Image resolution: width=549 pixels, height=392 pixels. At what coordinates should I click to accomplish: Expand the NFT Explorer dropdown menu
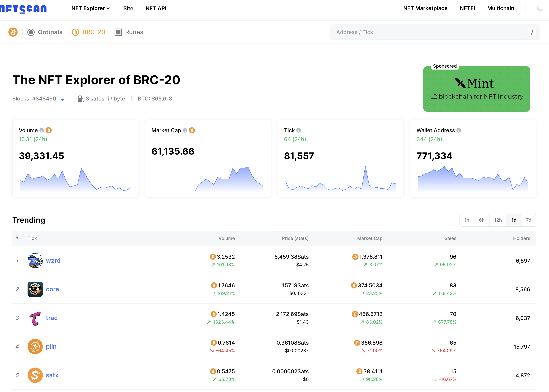(x=91, y=8)
